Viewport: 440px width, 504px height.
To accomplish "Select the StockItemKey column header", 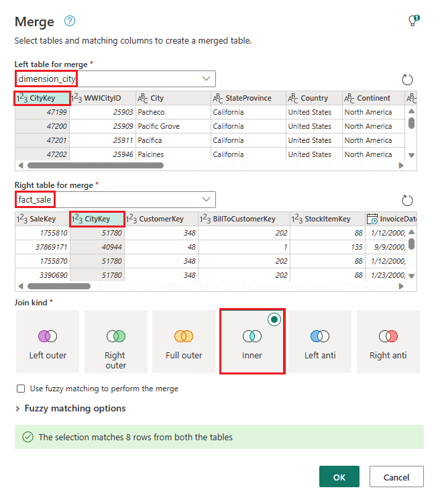I will click(x=327, y=219).
